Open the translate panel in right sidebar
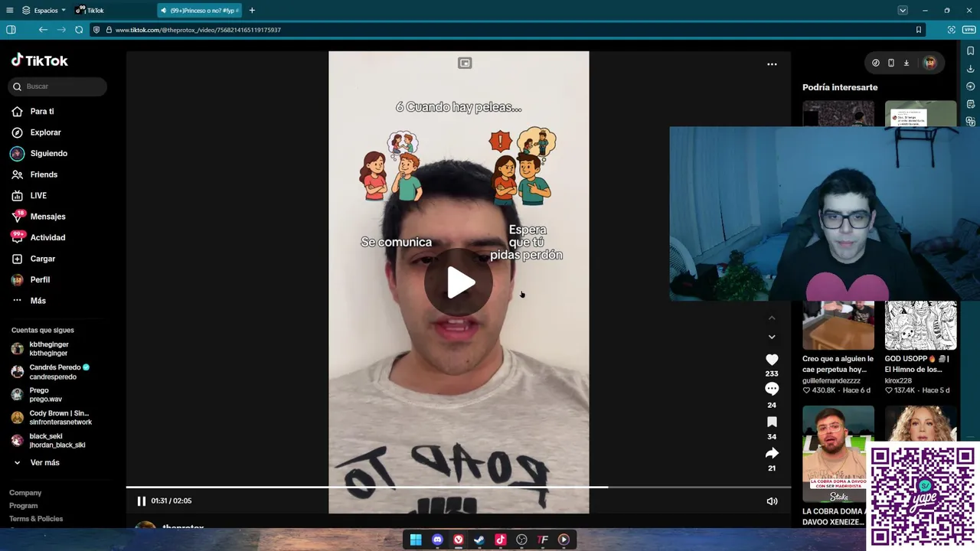The image size is (980, 551). 970,122
